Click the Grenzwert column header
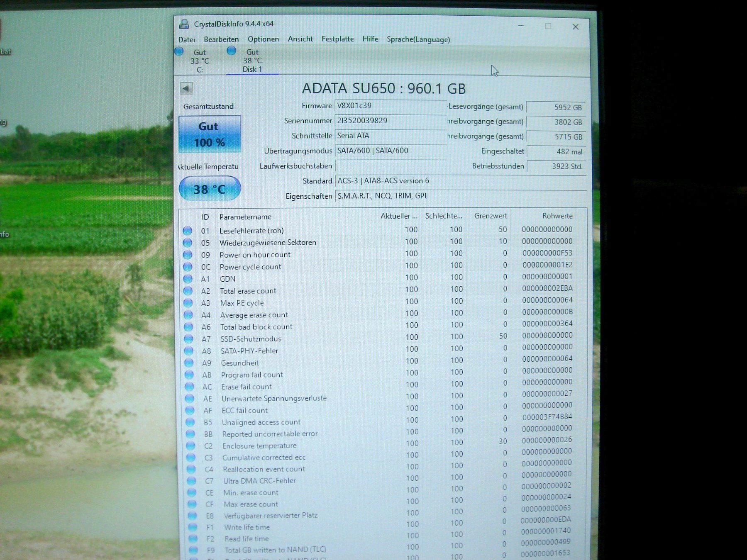 491,216
